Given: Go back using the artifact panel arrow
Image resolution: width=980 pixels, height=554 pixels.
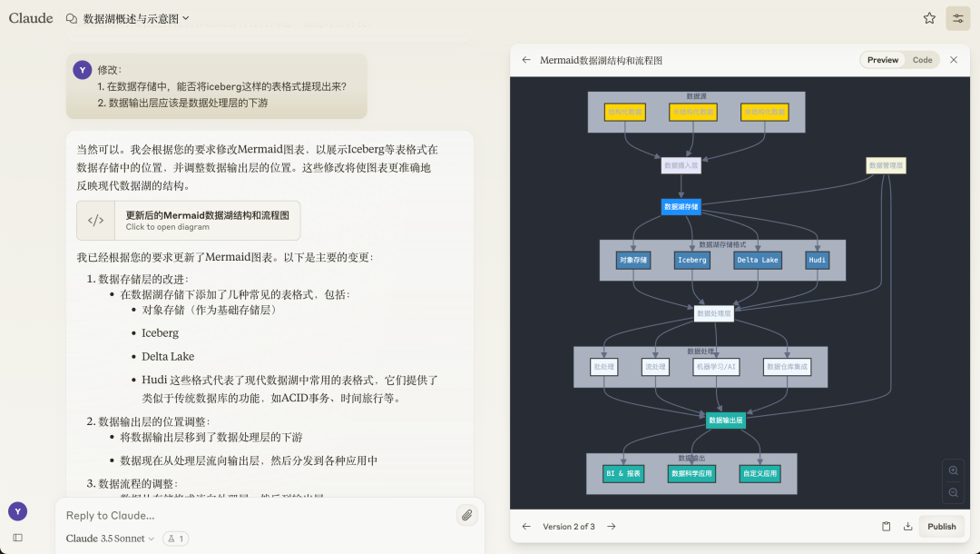Looking at the screenshot, I should [x=526, y=59].
